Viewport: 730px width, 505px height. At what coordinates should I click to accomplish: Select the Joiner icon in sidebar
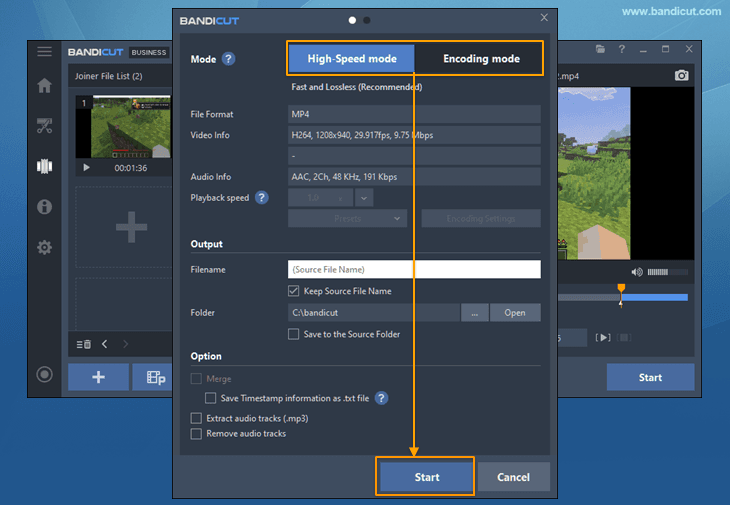point(44,166)
